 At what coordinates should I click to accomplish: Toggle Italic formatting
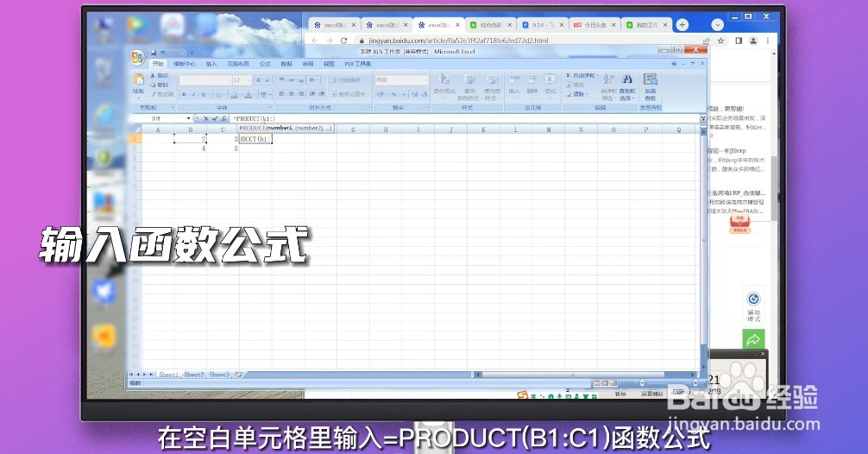(x=194, y=95)
